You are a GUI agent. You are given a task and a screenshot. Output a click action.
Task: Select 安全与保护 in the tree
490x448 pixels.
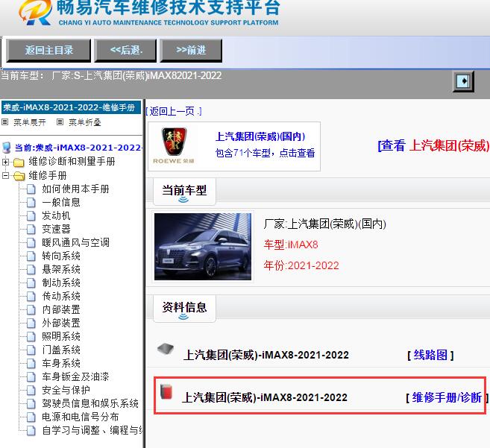click(x=66, y=390)
